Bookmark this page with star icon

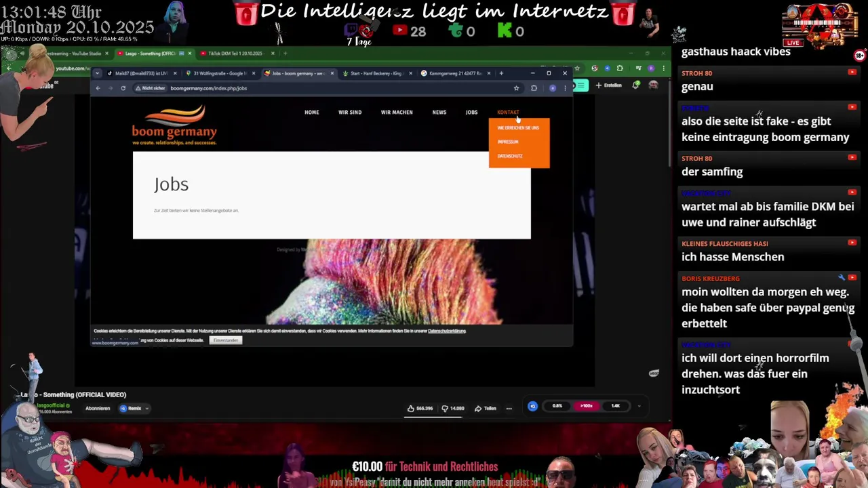click(516, 88)
